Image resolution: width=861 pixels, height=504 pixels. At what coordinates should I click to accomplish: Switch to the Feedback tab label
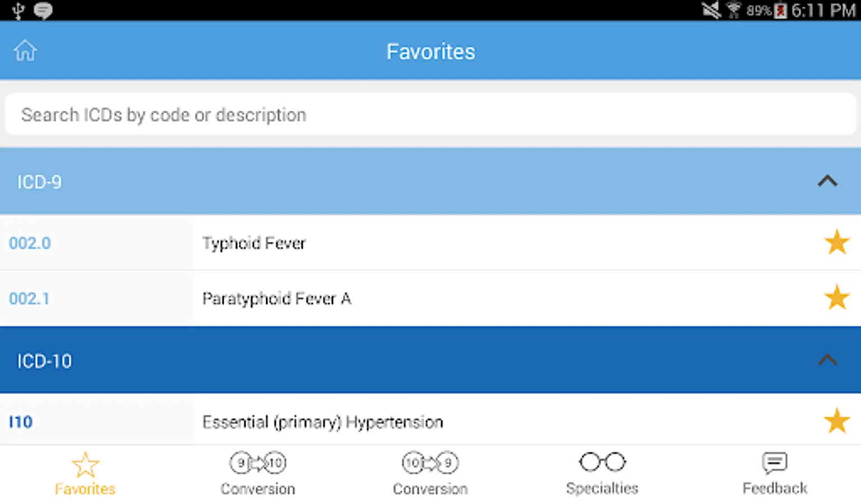[775, 489]
